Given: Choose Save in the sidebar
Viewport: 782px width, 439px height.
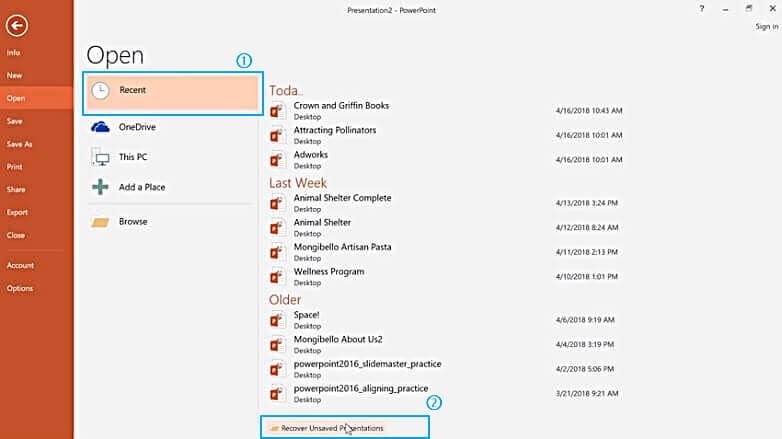Looking at the screenshot, I should tap(14, 121).
